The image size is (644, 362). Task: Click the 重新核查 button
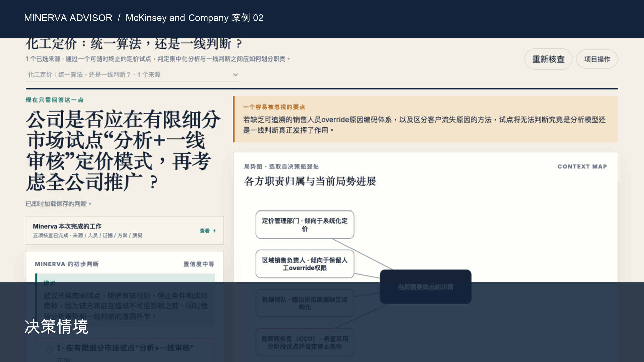tap(548, 59)
